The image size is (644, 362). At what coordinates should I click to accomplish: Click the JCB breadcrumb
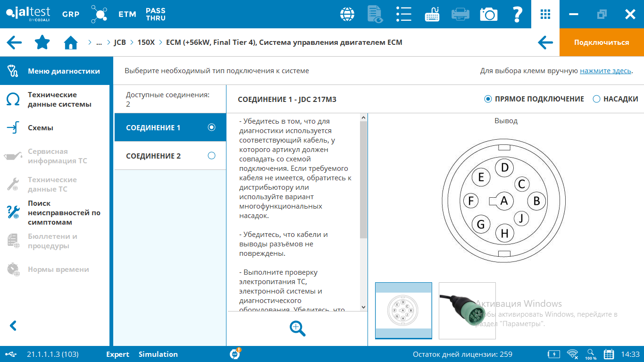(120, 42)
